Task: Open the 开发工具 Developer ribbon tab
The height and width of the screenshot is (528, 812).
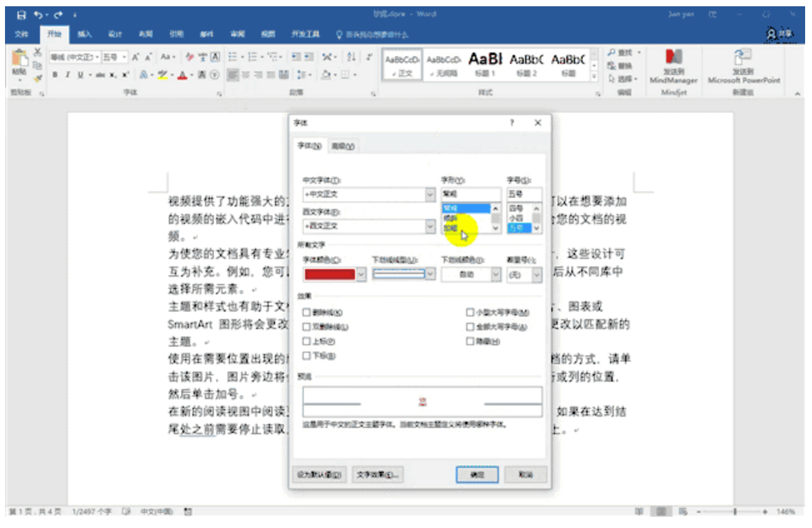Action: pos(305,34)
